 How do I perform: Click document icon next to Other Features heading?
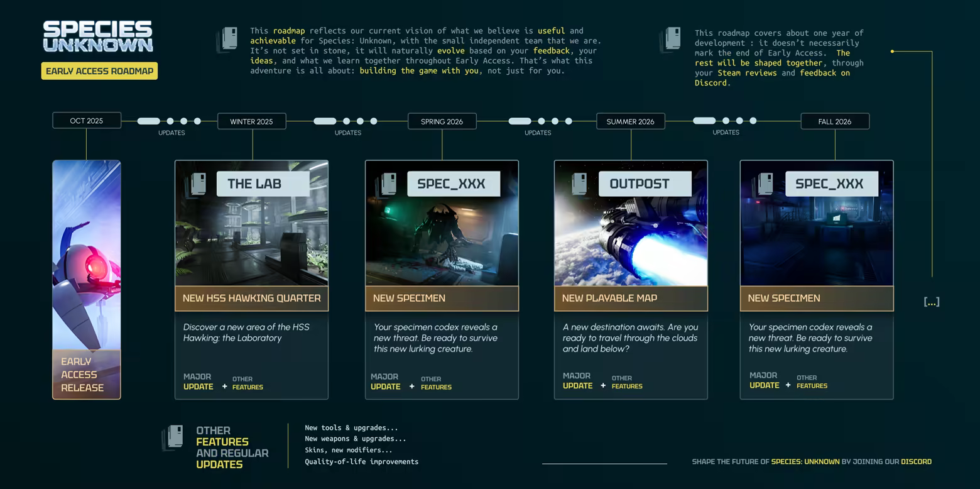pos(174,437)
